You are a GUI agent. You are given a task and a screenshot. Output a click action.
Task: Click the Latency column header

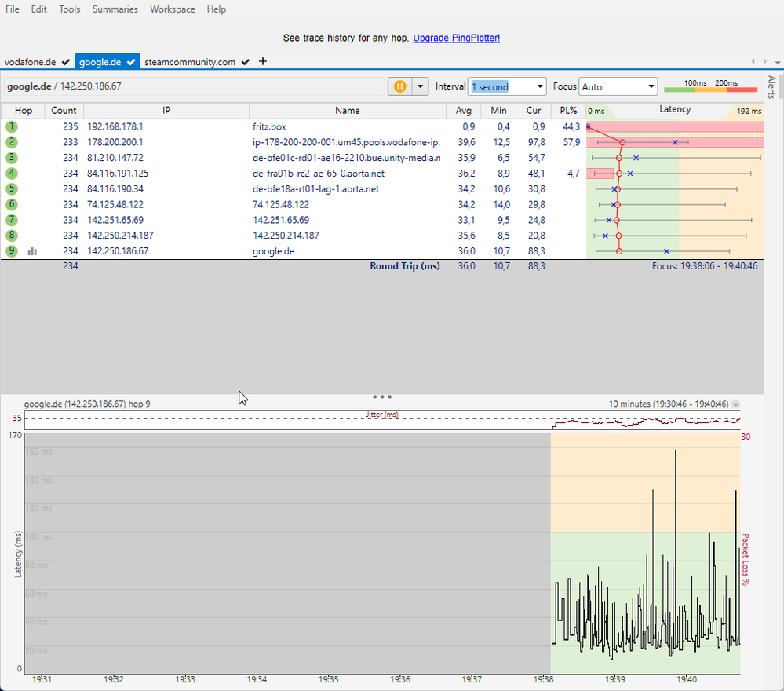point(674,110)
